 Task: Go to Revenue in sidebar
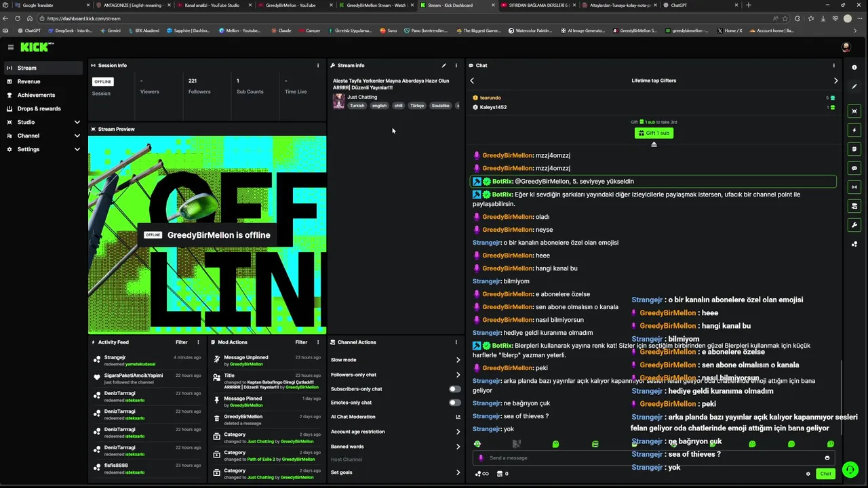pyautogui.click(x=43, y=81)
